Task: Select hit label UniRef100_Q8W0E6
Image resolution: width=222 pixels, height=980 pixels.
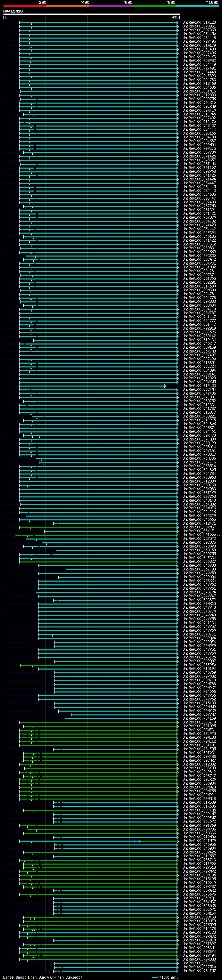Action: coord(199,508)
